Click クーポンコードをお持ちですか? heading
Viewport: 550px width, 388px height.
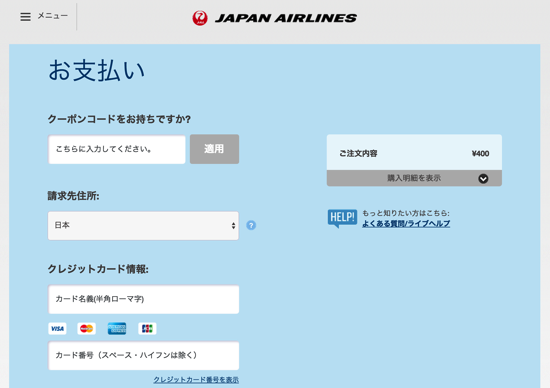(119, 119)
